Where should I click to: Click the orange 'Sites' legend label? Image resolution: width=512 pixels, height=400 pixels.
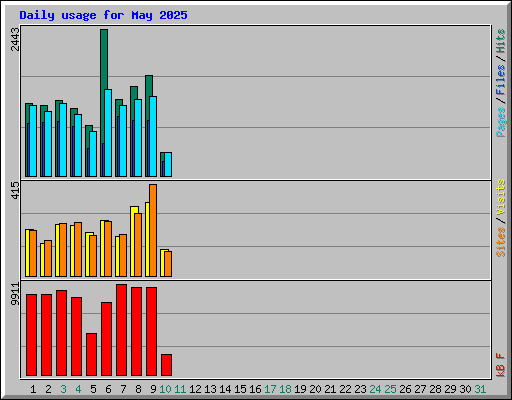pos(501,242)
